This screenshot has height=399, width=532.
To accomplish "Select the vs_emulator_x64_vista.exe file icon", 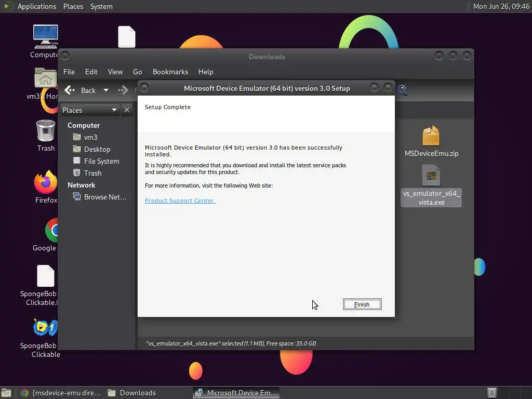I will [x=431, y=176].
